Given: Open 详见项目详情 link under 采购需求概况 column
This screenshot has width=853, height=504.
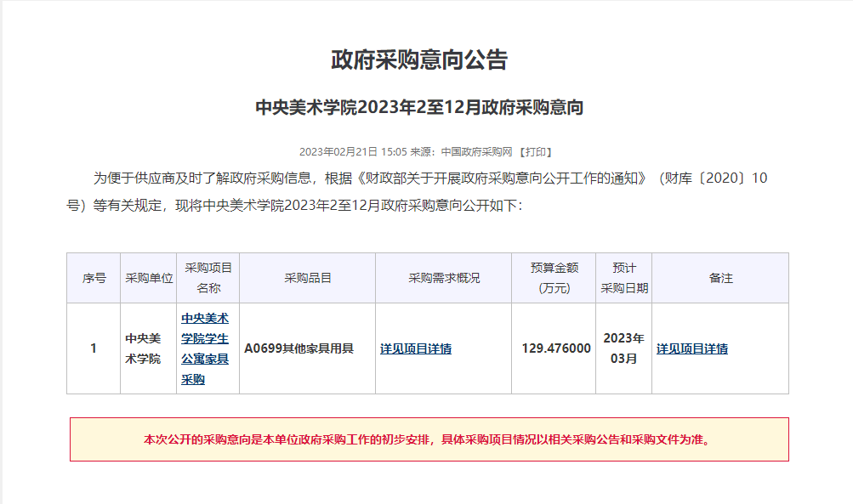Looking at the screenshot, I should pyautogui.click(x=416, y=348).
